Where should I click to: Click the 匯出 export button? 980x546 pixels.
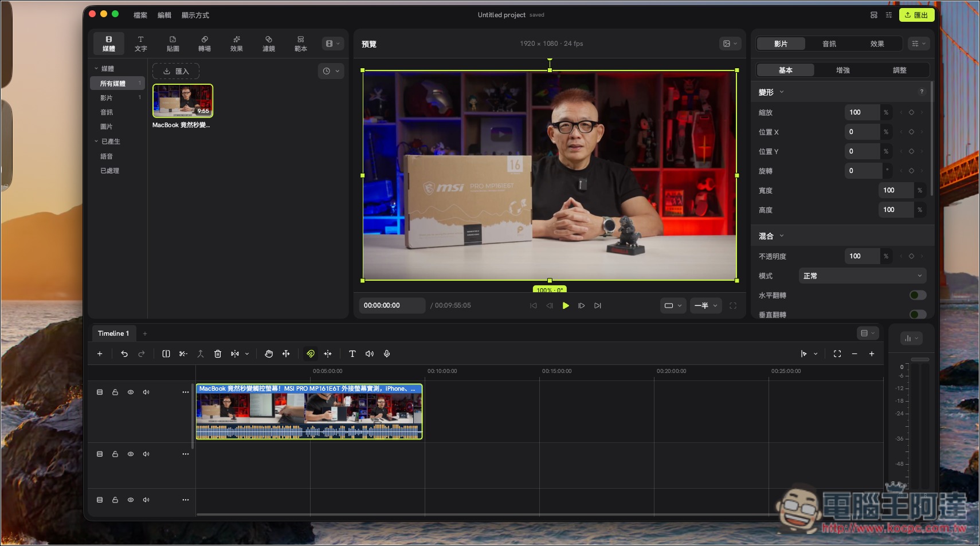pyautogui.click(x=916, y=15)
